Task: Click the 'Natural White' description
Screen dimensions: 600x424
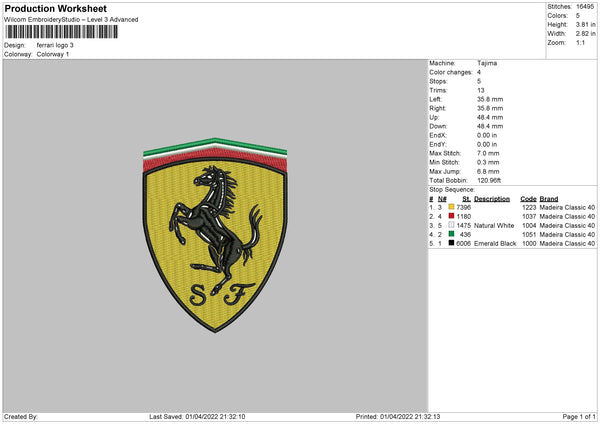Action: point(494,225)
